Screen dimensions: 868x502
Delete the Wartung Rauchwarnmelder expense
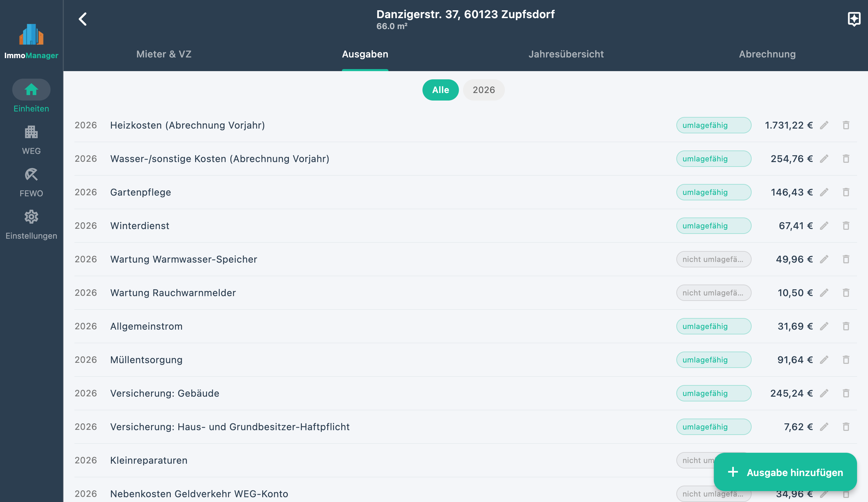846,292
